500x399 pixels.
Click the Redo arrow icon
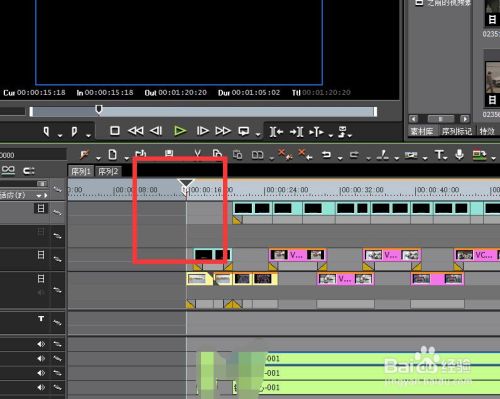[x=354, y=155]
